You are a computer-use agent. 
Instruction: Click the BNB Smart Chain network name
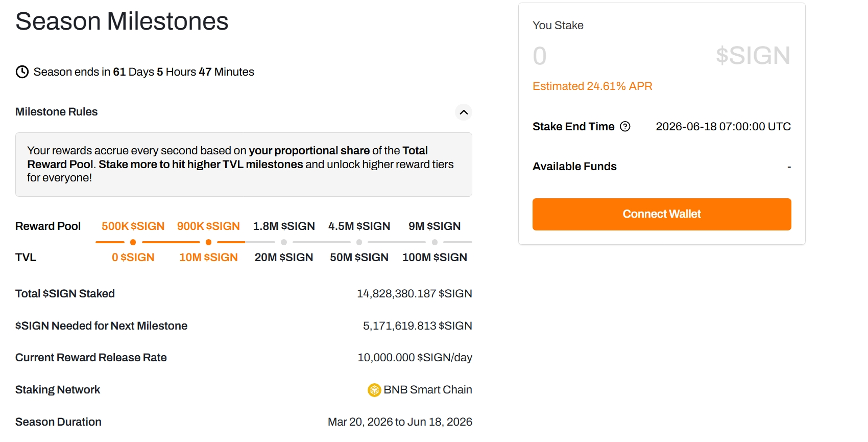coord(428,390)
